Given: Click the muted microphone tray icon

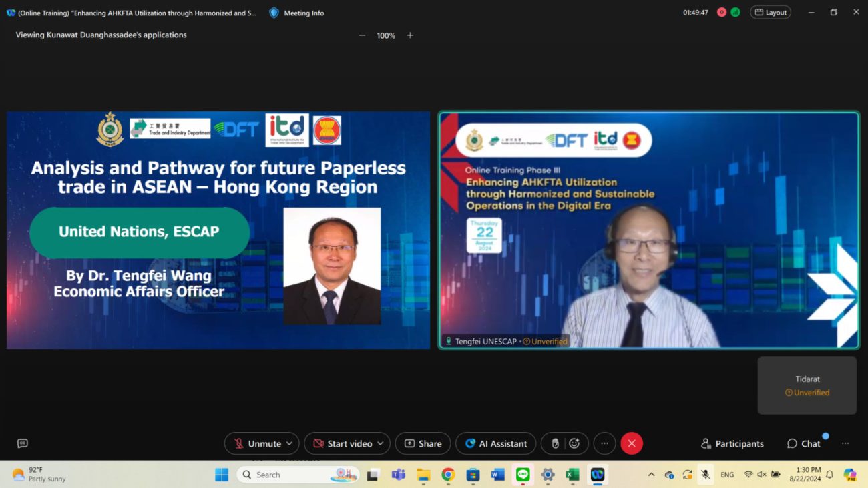Looking at the screenshot, I should pos(705,475).
